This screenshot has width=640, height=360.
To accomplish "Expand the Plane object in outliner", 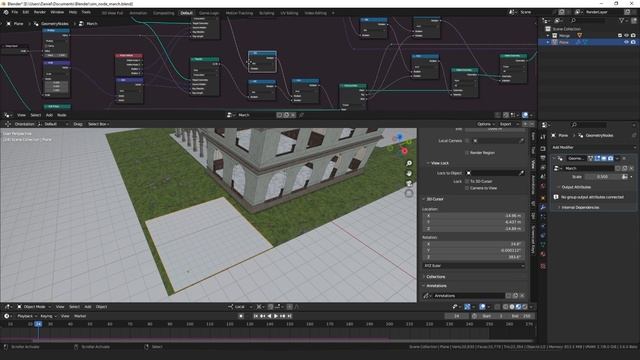I will point(548,42).
